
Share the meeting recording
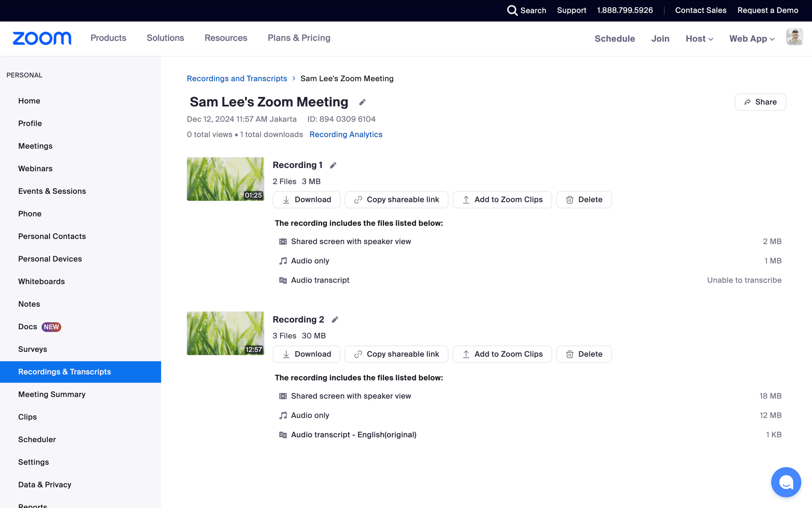[760, 102]
